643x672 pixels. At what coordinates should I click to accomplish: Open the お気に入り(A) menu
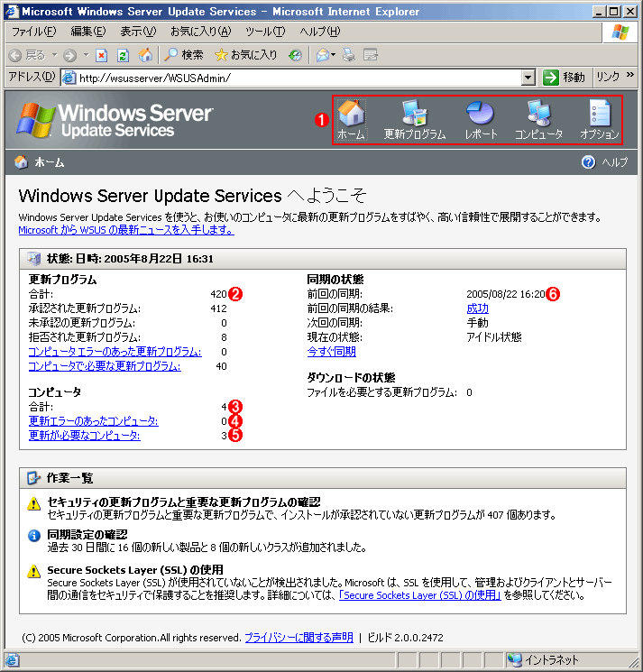click(200, 32)
